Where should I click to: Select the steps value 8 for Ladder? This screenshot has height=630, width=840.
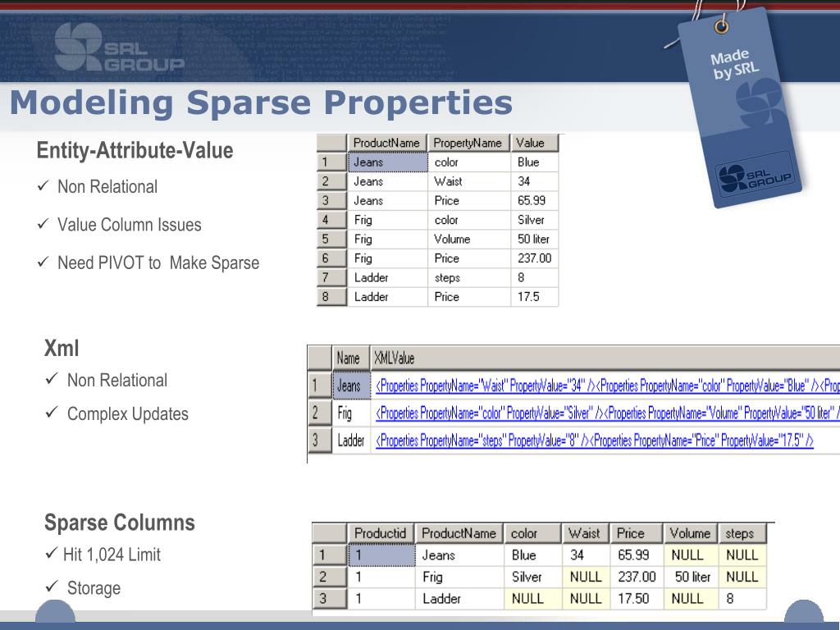(x=742, y=598)
